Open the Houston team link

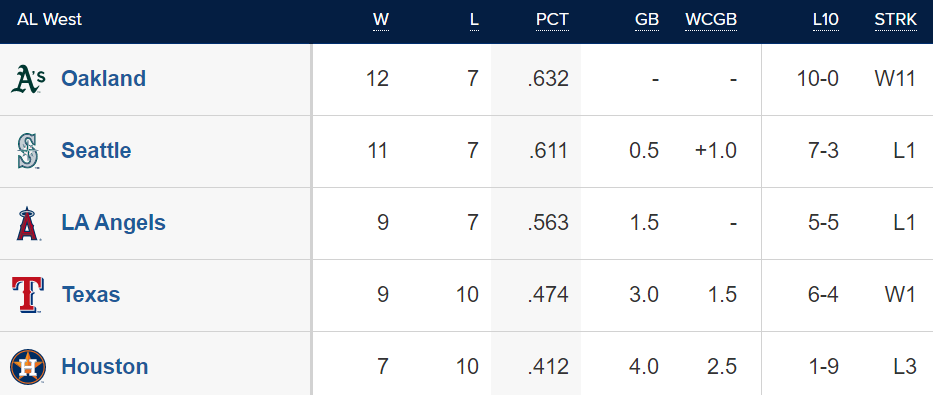tap(105, 366)
